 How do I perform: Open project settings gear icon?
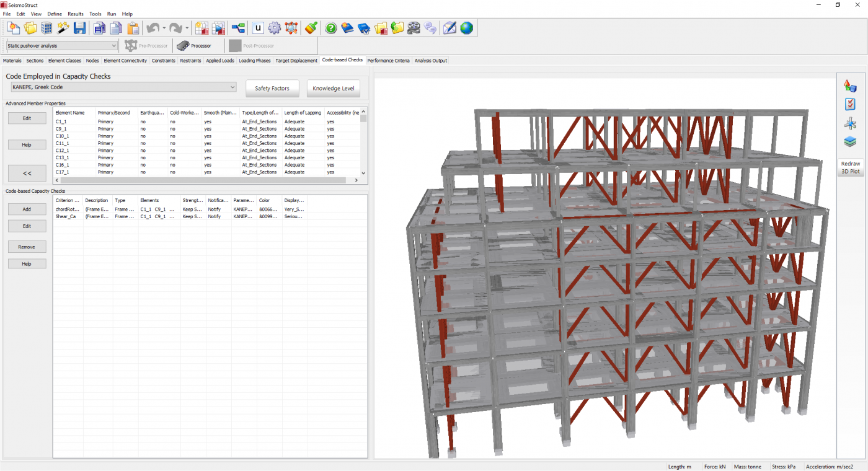click(x=275, y=28)
